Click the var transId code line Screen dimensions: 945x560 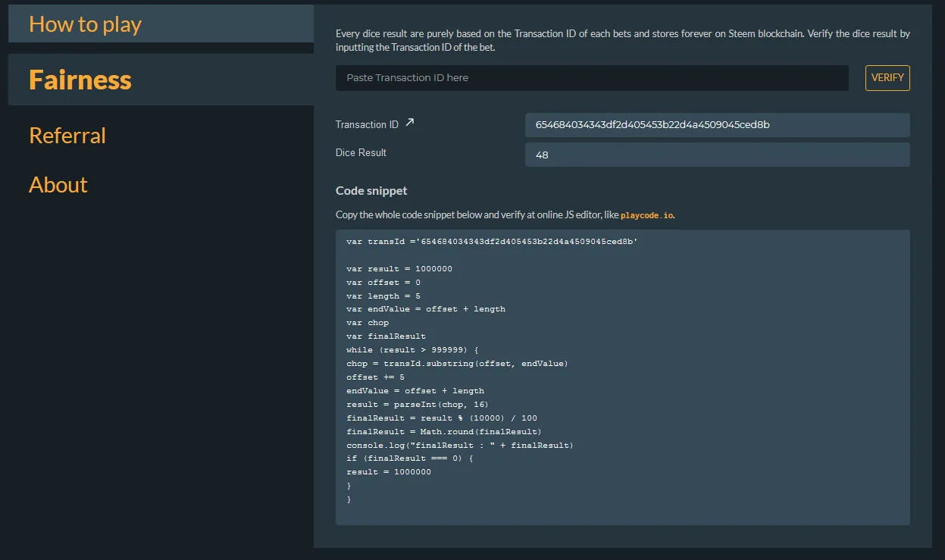[492, 241]
